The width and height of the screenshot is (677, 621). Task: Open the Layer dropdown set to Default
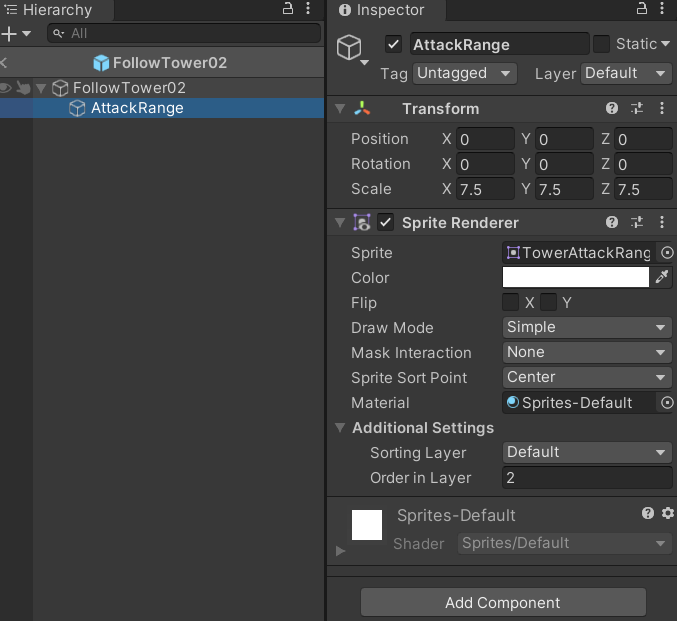coord(627,74)
